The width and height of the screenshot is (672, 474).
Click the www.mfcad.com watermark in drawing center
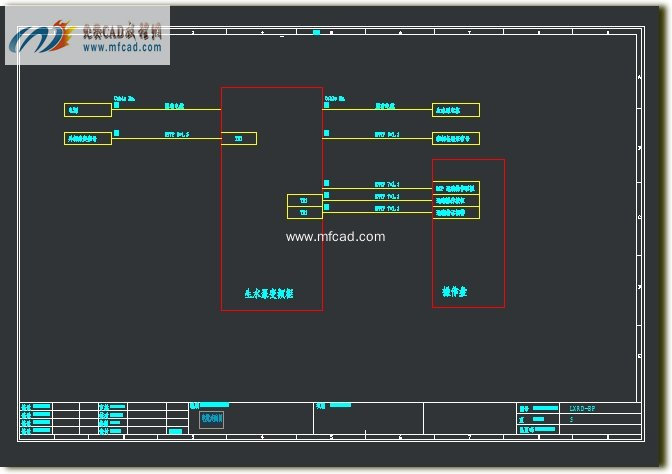pyautogui.click(x=335, y=237)
